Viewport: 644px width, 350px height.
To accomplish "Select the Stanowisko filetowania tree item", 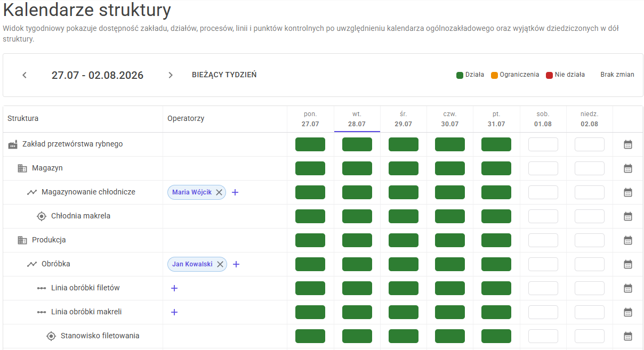I will [100, 336].
